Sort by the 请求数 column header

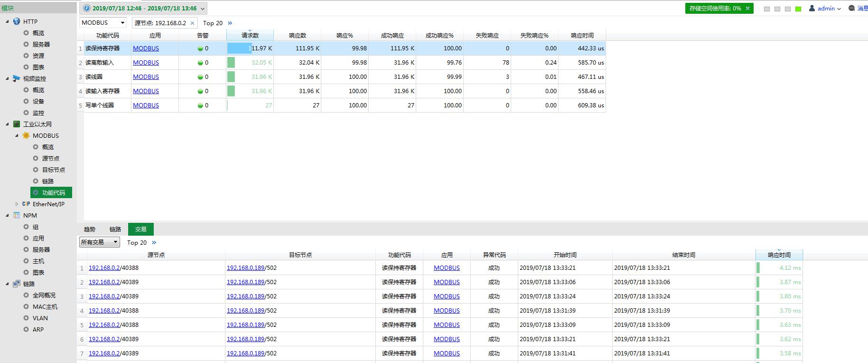[x=250, y=35]
